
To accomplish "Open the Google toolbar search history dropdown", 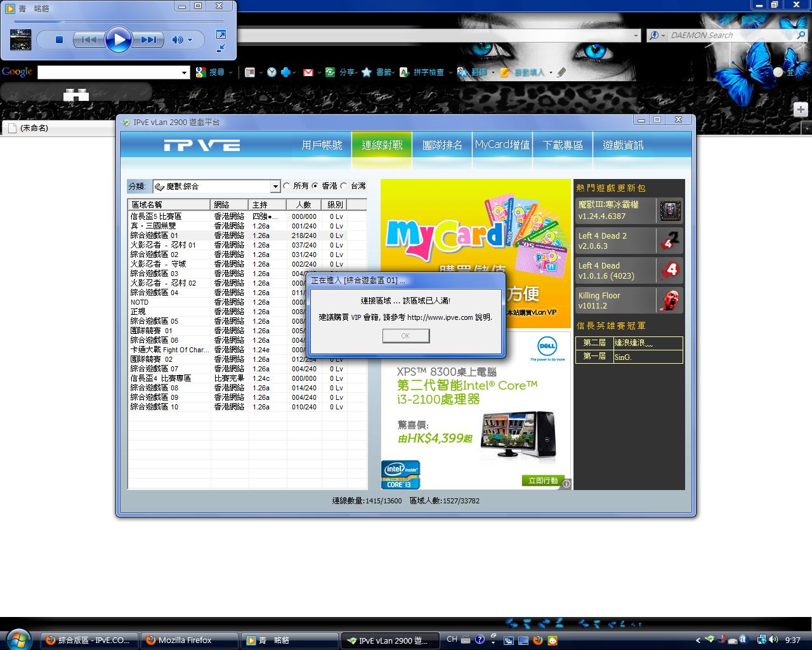I will (185, 72).
